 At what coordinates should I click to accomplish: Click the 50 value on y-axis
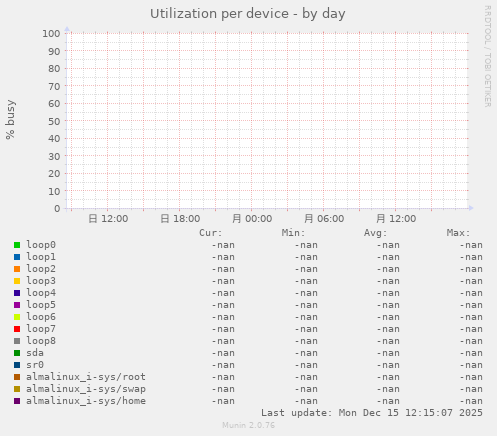[54, 121]
